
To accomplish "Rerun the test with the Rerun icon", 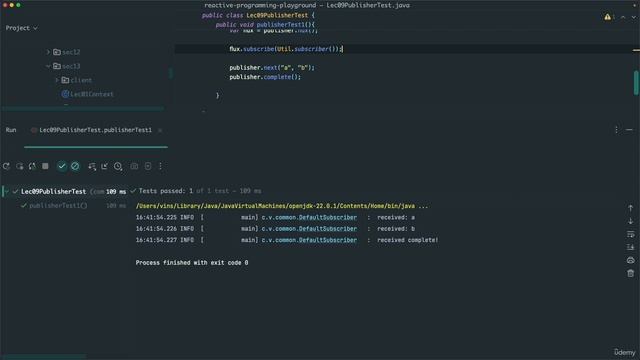I will click(x=6, y=166).
